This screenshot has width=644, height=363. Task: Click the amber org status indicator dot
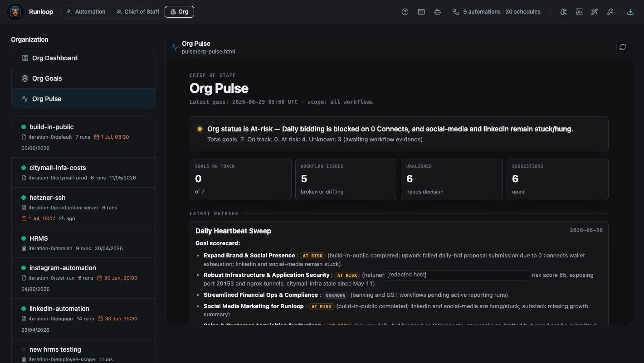coord(200,129)
